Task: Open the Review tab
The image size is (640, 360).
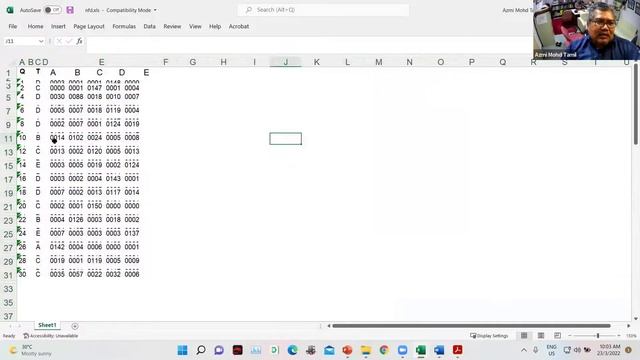Action: click(172, 26)
